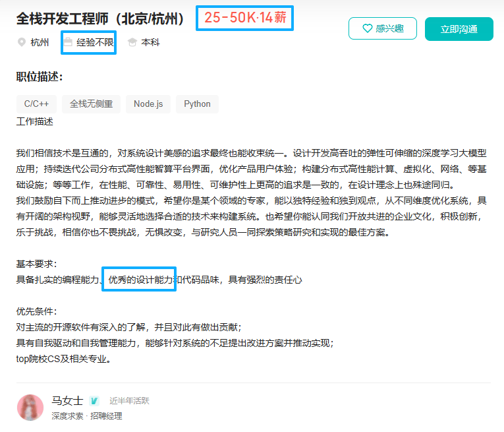Click the Python skill tag
This screenshot has height=432, width=504.
[x=197, y=104]
